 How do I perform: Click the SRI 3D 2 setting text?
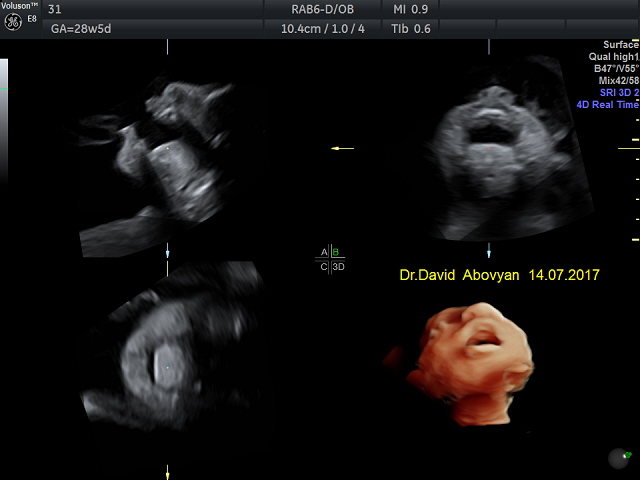[x=619, y=93]
